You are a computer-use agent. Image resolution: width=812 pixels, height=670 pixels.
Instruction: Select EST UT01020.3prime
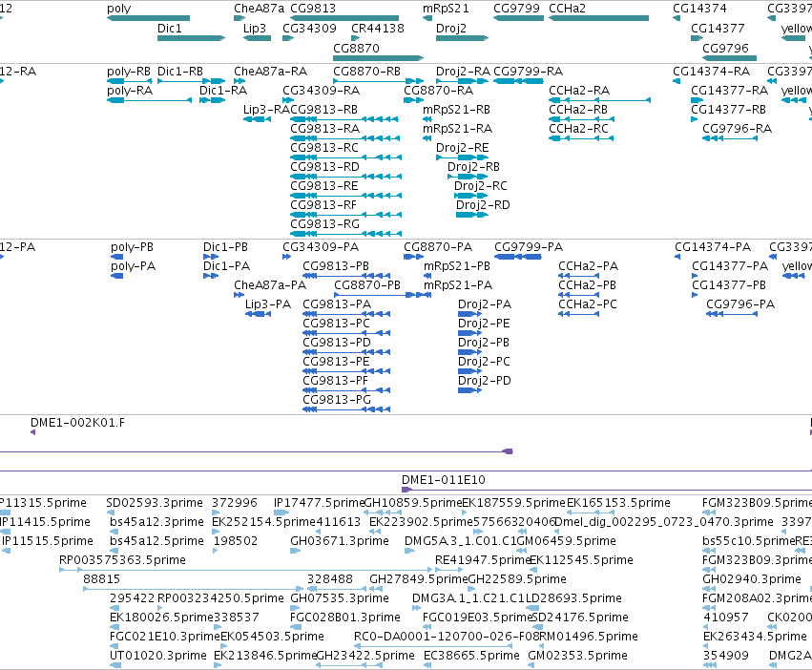pyautogui.click(x=115, y=665)
